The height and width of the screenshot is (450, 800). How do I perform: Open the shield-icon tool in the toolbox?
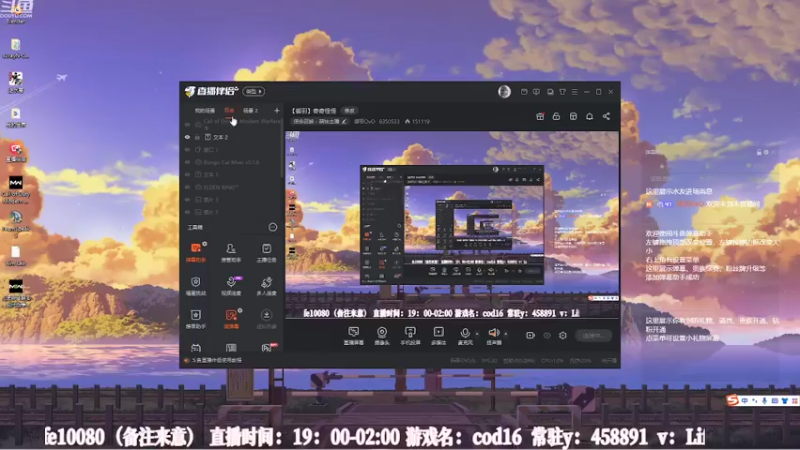[195, 286]
